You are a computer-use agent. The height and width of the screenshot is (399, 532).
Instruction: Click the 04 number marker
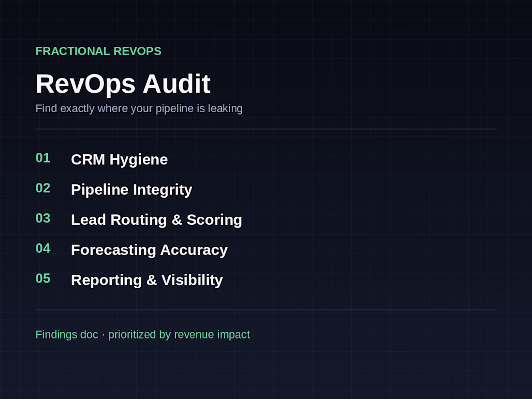pyautogui.click(x=43, y=249)
